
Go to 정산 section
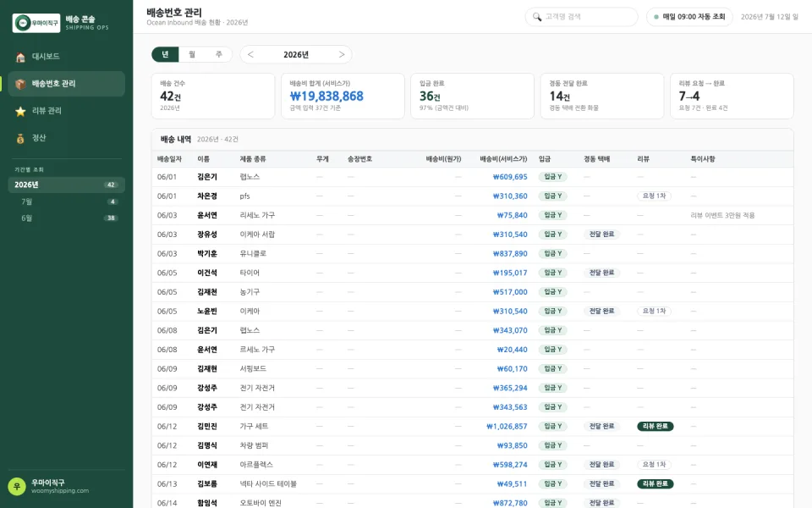pyautogui.click(x=66, y=138)
